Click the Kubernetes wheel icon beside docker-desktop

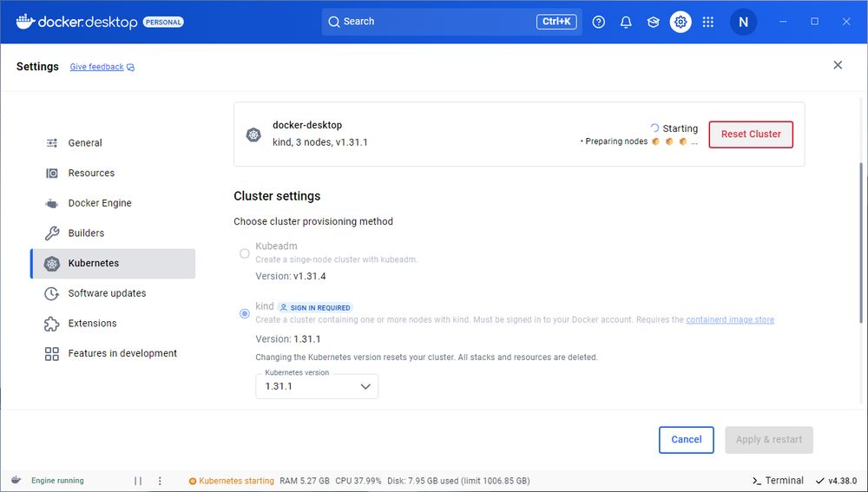coord(253,134)
